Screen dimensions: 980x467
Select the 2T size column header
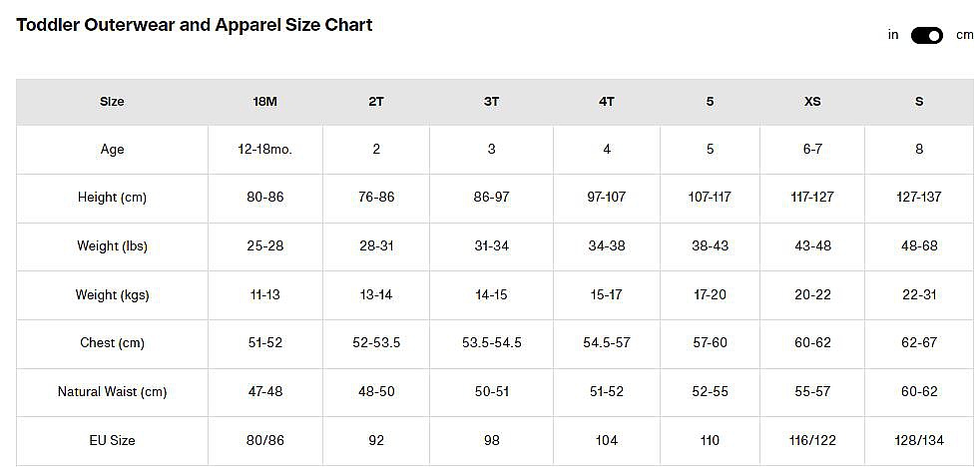[376, 102]
